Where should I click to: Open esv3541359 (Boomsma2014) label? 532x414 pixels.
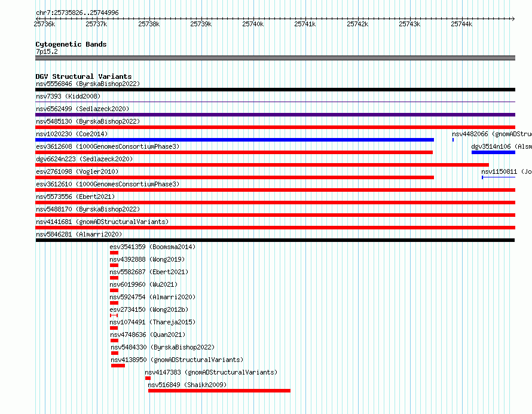pos(152,247)
